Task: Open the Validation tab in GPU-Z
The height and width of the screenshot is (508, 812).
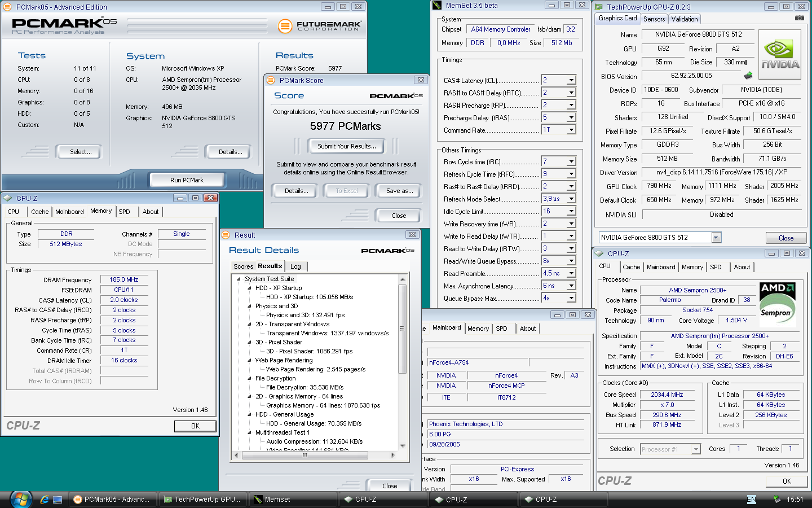Action: (684, 19)
